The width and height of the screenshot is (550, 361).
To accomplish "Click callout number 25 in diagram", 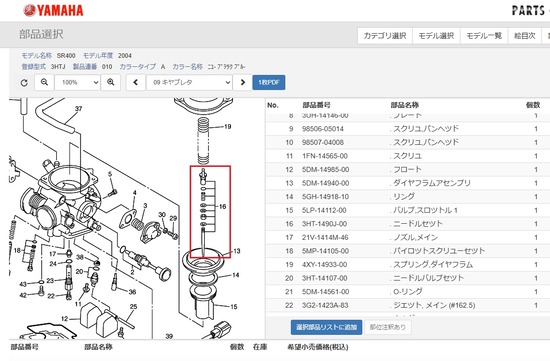I will coord(134,307).
